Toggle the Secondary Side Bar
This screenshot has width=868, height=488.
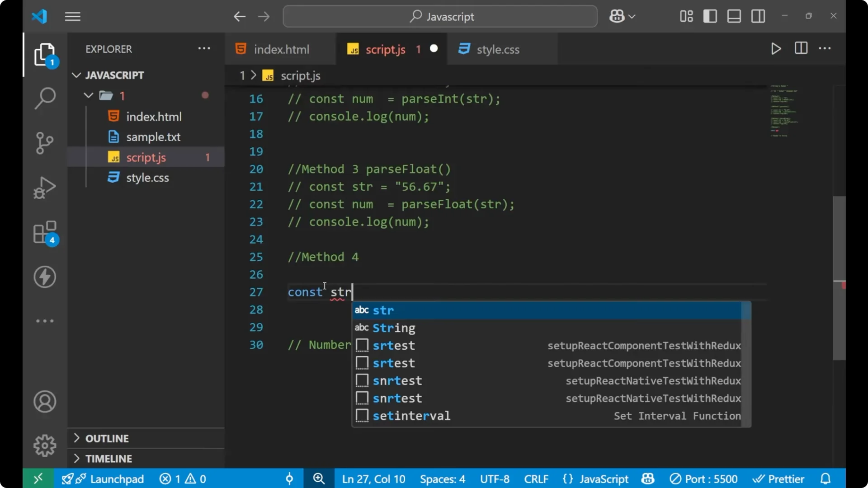pos(758,16)
